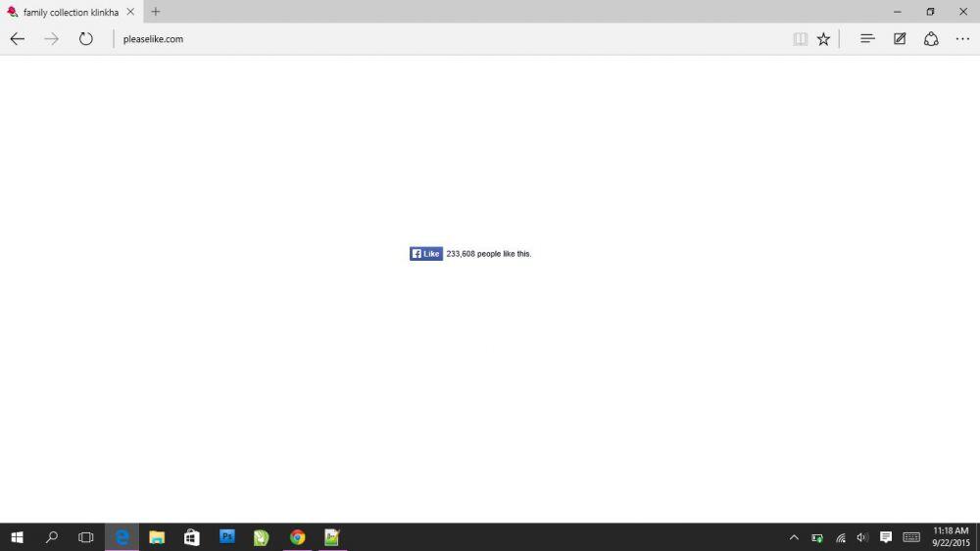Image resolution: width=980 pixels, height=551 pixels.
Task: Click the battery status tray icon
Action: (817, 538)
